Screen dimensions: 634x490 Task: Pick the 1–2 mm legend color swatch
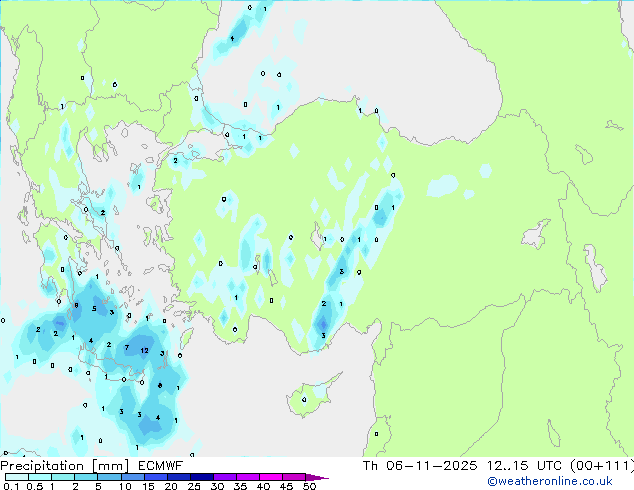tap(63, 477)
